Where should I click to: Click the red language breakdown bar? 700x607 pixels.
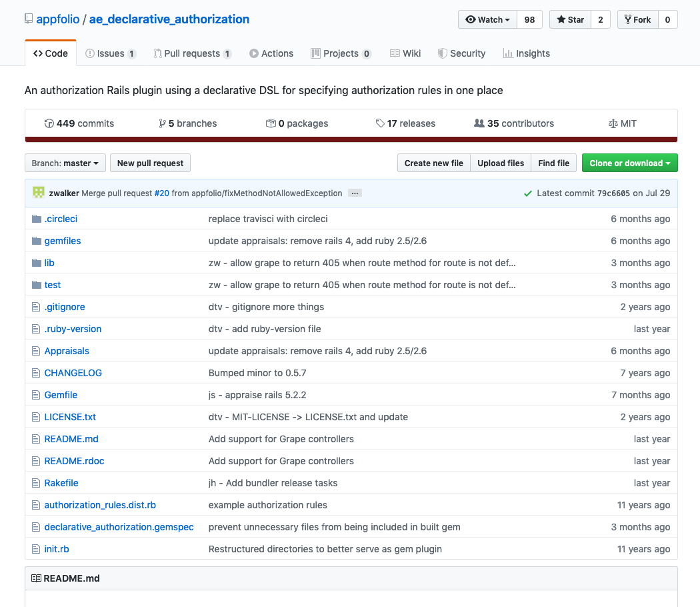(x=351, y=139)
